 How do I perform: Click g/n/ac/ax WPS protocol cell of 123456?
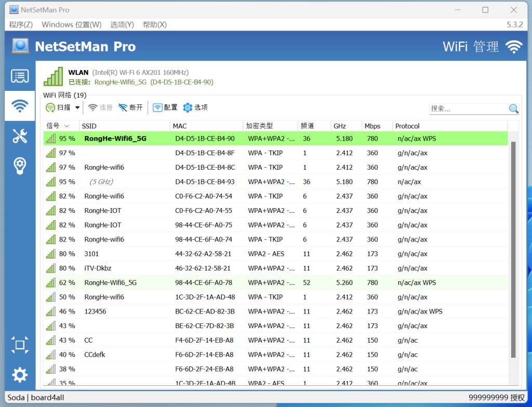pyautogui.click(x=420, y=311)
